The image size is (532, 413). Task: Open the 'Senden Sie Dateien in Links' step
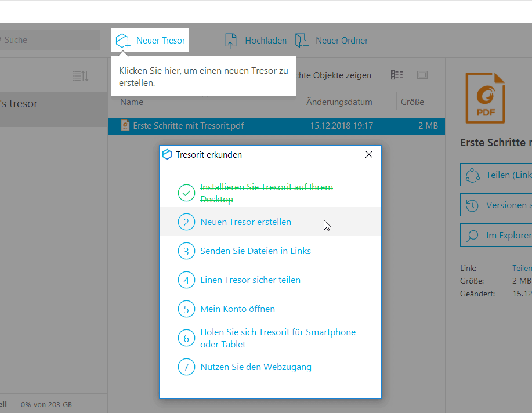point(255,251)
